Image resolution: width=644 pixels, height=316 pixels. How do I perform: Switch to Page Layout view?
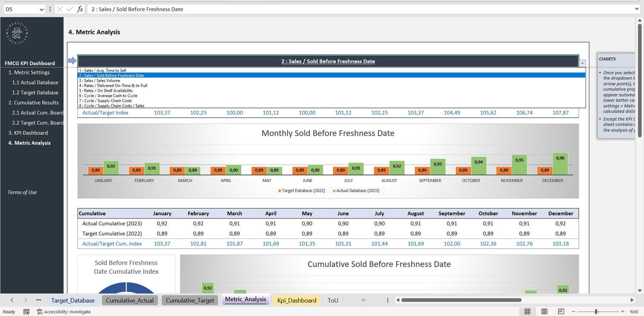click(x=544, y=312)
